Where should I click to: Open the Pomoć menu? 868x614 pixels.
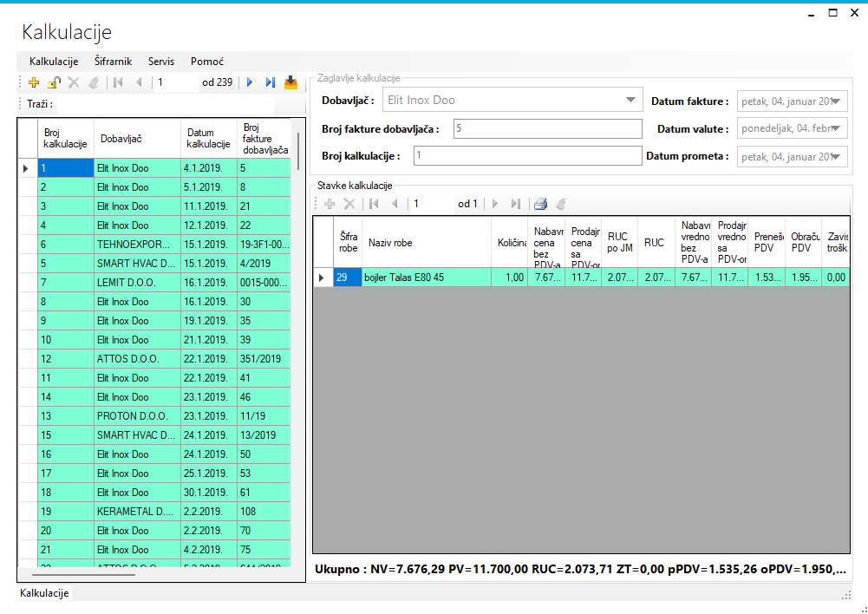pyautogui.click(x=207, y=62)
